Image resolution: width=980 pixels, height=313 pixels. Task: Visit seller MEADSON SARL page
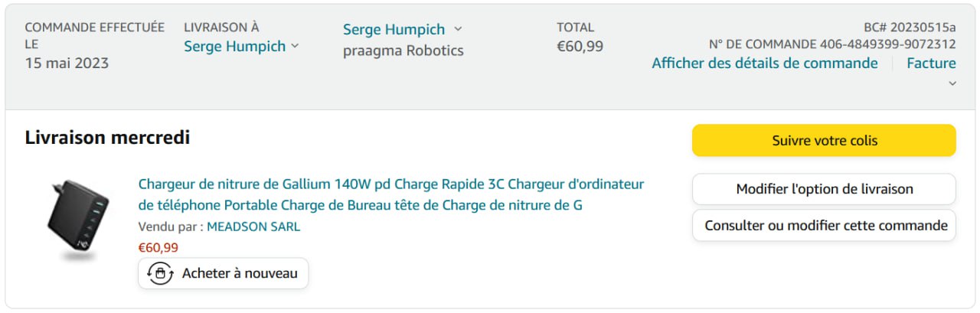pos(253,227)
